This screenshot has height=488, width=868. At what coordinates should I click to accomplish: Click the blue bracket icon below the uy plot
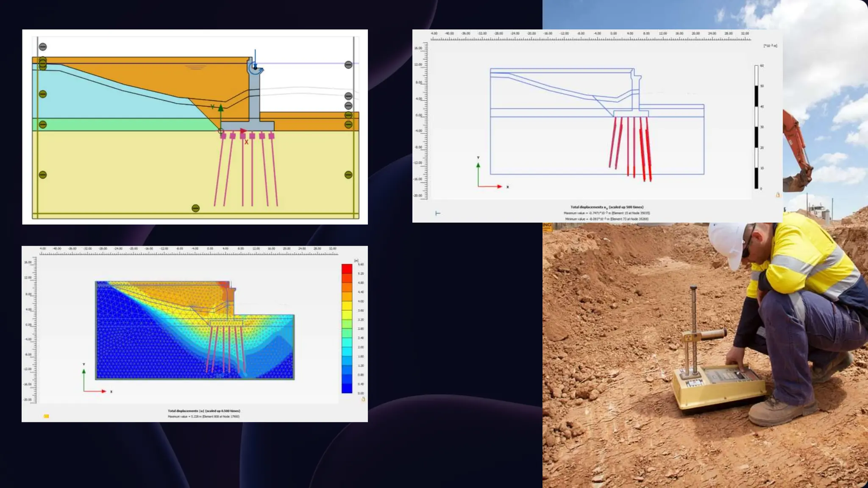click(x=438, y=213)
